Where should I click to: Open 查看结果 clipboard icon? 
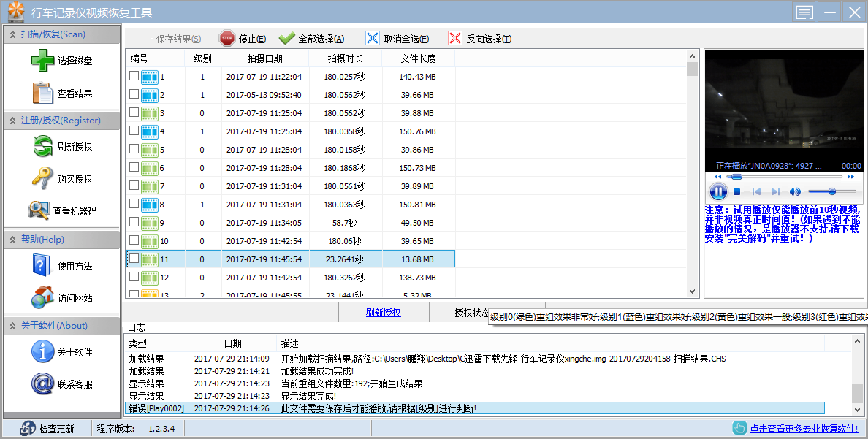click(x=42, y=93)
